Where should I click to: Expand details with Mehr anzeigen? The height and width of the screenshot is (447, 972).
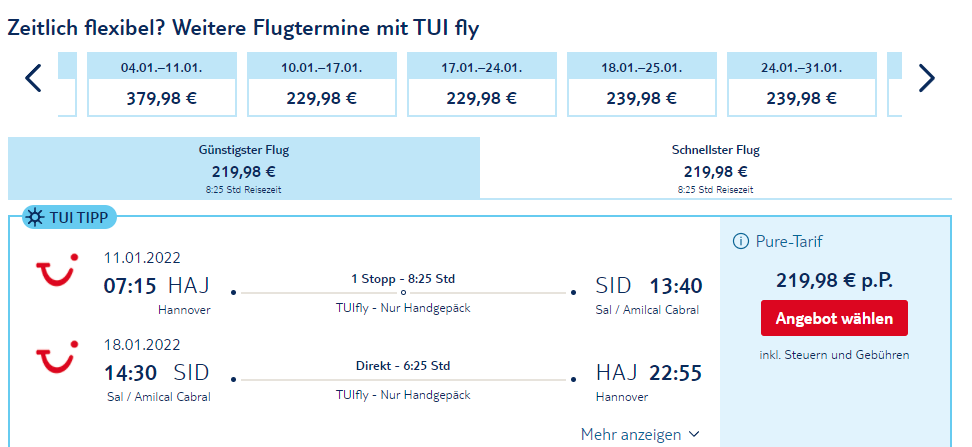pos(640,435)
